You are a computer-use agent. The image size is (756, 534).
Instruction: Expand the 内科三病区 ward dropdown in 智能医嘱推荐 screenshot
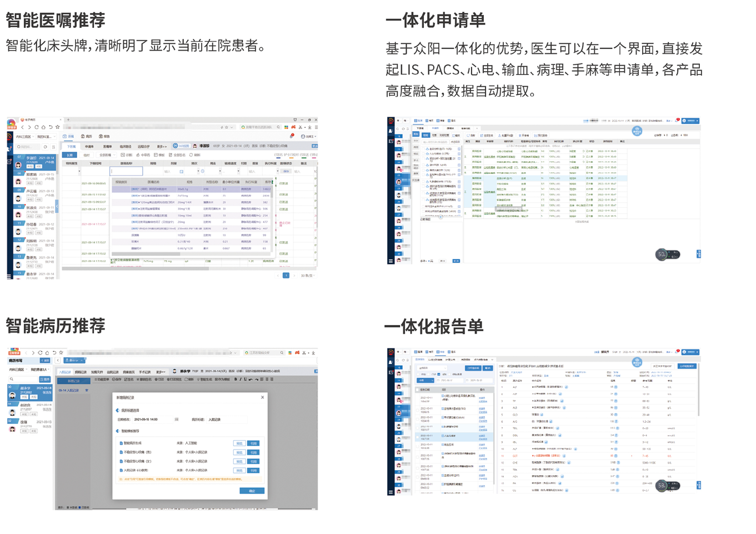[24, 137]
